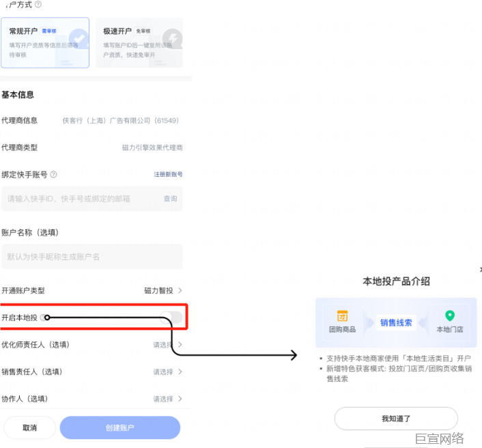This screenshot has height=448, width=482.
Task: Click the 创建账户 button
Action: coord(120,428)
